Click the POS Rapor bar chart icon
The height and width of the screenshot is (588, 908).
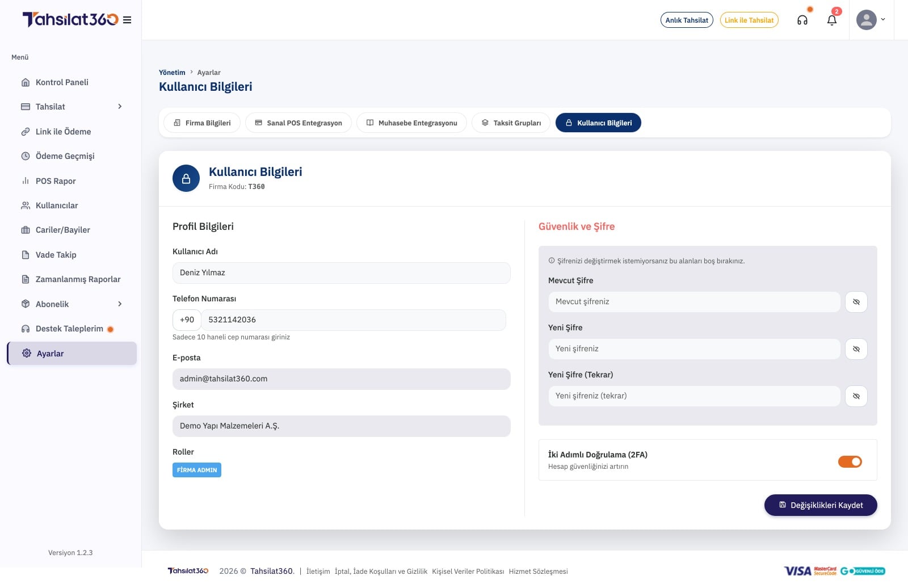tap(26, 181)
